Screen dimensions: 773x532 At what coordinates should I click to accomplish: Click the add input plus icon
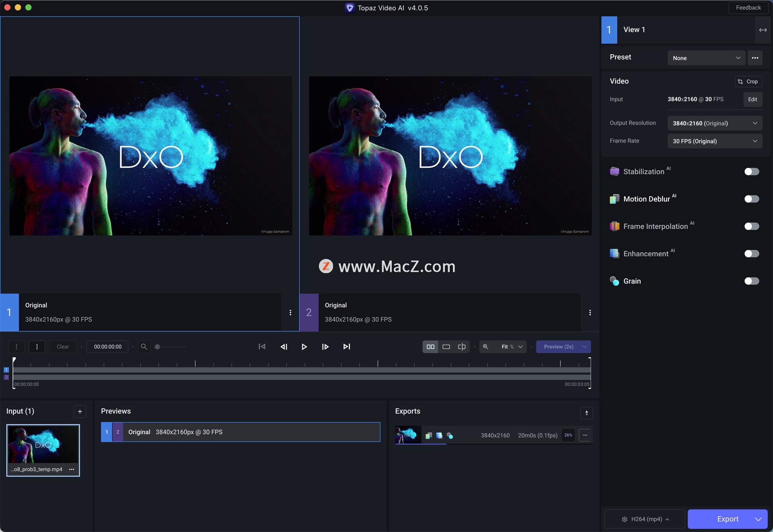tap(80, 411)
